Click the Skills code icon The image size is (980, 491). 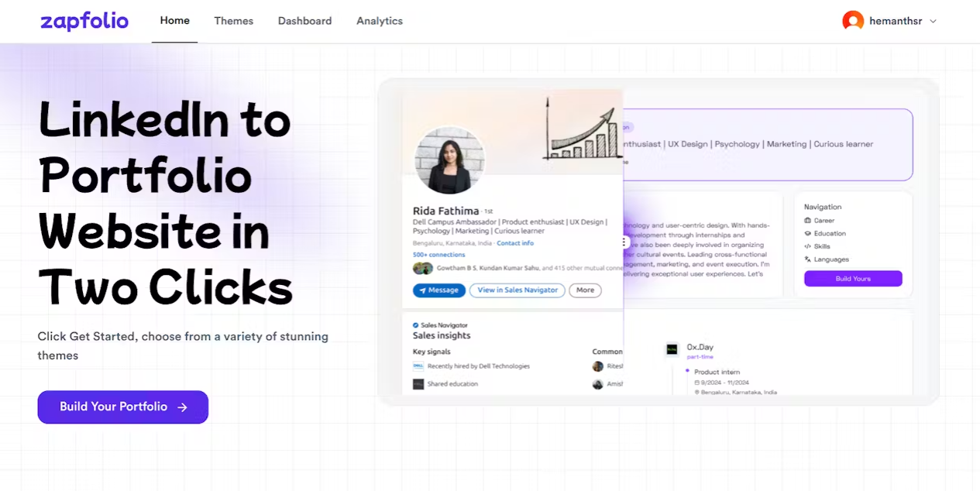tap(808, 246)
